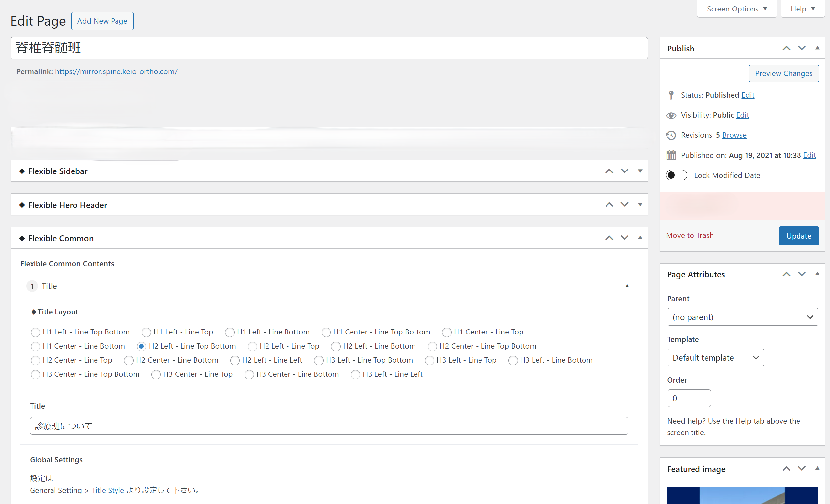Move Flexible Hero Header panel up
830x504 pixels.
609,205
